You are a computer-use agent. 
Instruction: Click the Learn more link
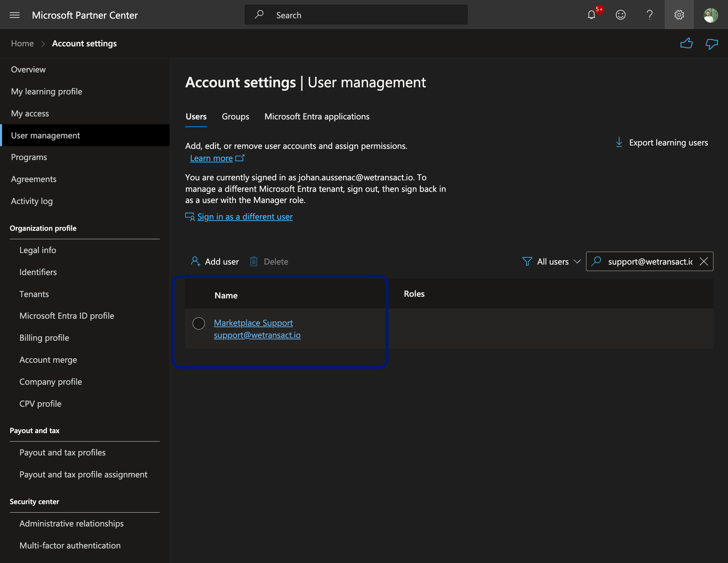click(x=211, y=158)
